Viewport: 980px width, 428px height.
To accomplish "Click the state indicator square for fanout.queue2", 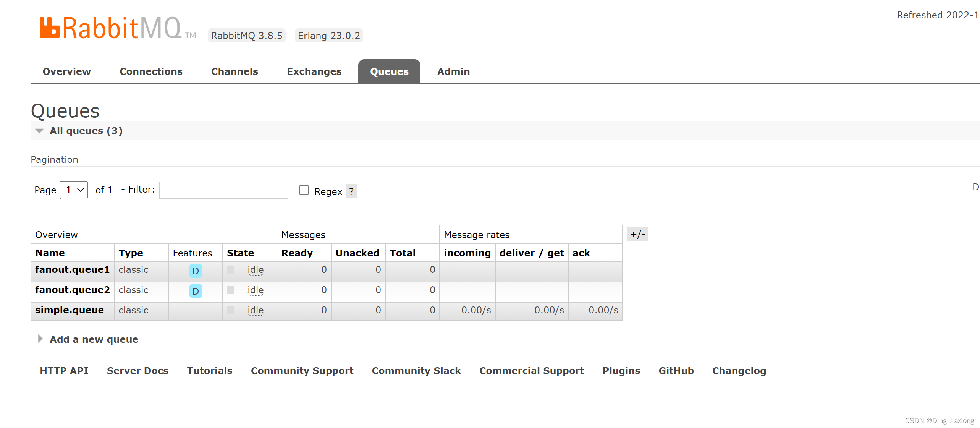I will pos(231,290).
